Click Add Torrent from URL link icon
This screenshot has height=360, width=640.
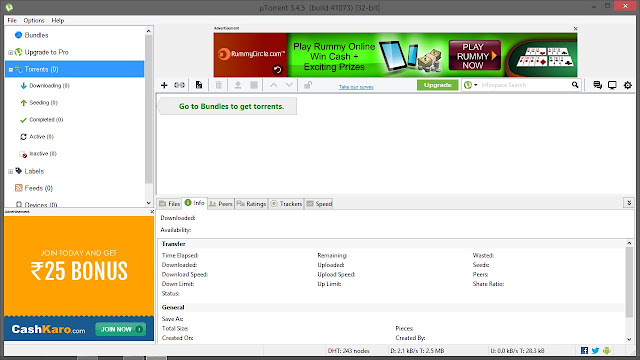[179, 85]
